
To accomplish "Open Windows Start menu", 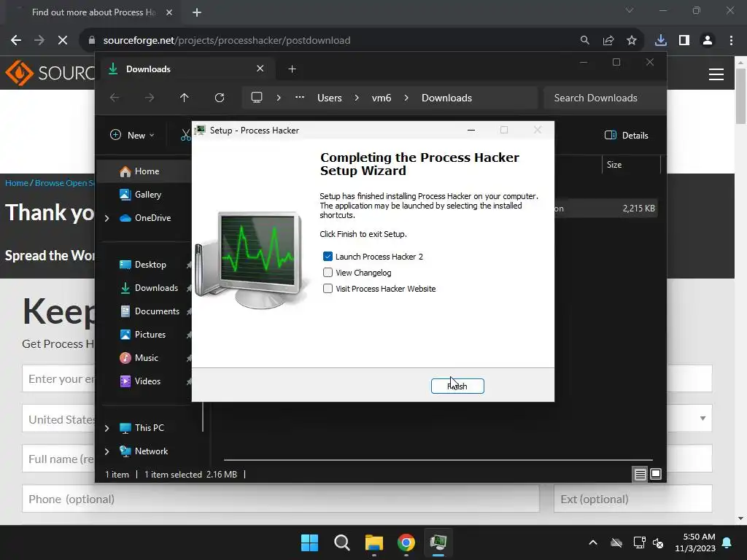I will pos(309,542).
